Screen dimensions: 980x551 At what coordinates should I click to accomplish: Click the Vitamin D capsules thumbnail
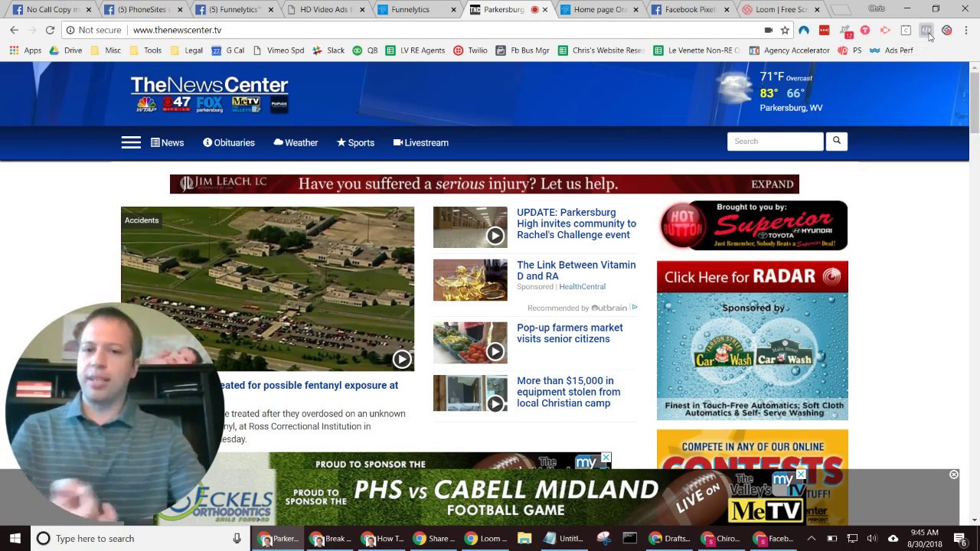tap(470, 280)
